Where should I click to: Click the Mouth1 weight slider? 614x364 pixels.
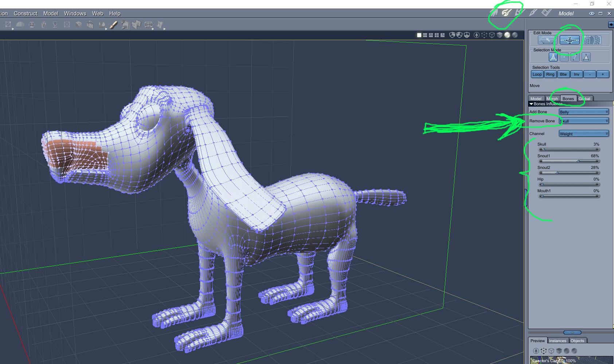(569, 196)
